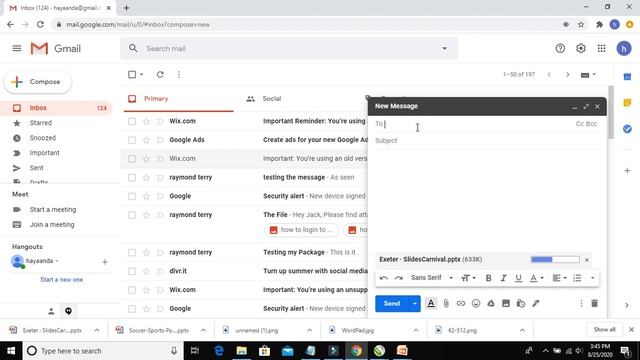Apply underline formatting
Image resolution: width=640 pixels, height=360 pixels.
tap(518, 278)
